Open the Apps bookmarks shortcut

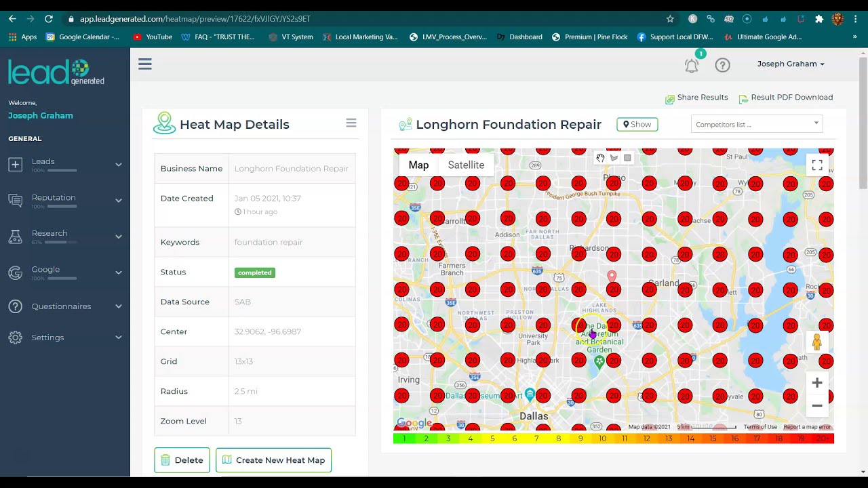pyautogui.click(x=22, y=37)
